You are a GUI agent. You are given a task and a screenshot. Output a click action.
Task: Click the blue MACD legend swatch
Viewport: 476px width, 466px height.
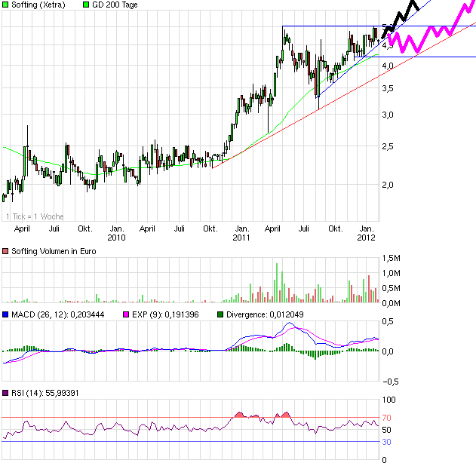point(5,314)
